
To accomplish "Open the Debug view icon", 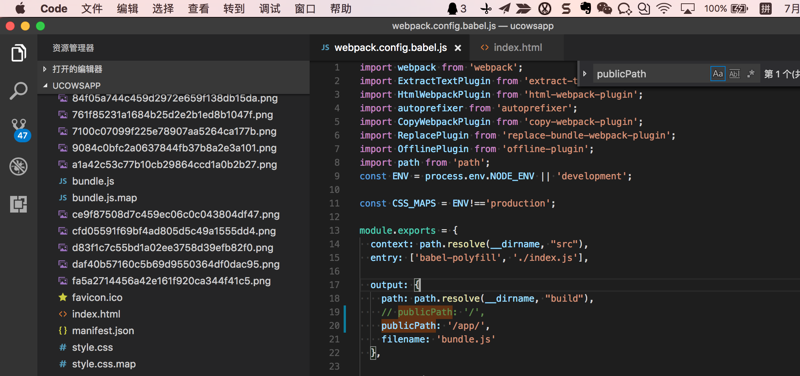I will pyautogui.click(x=18, y=166).
